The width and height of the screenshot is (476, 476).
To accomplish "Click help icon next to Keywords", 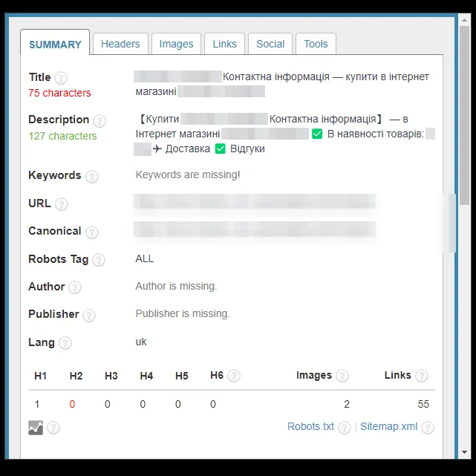I will (91, 177).
